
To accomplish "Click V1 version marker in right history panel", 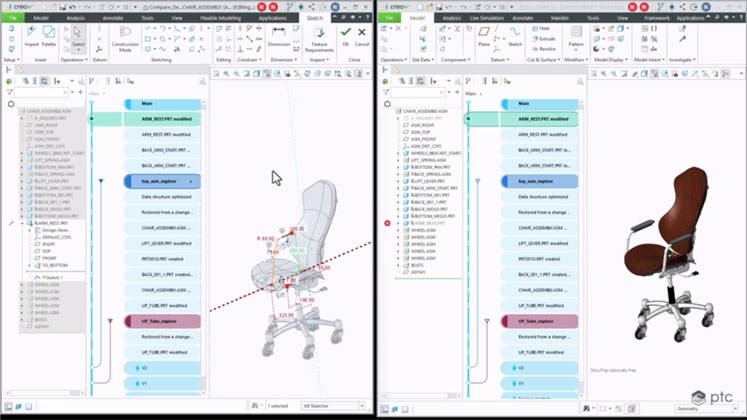I will coord(539,383).
